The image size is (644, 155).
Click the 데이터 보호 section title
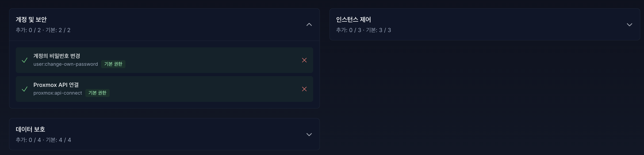pos(30,129)
